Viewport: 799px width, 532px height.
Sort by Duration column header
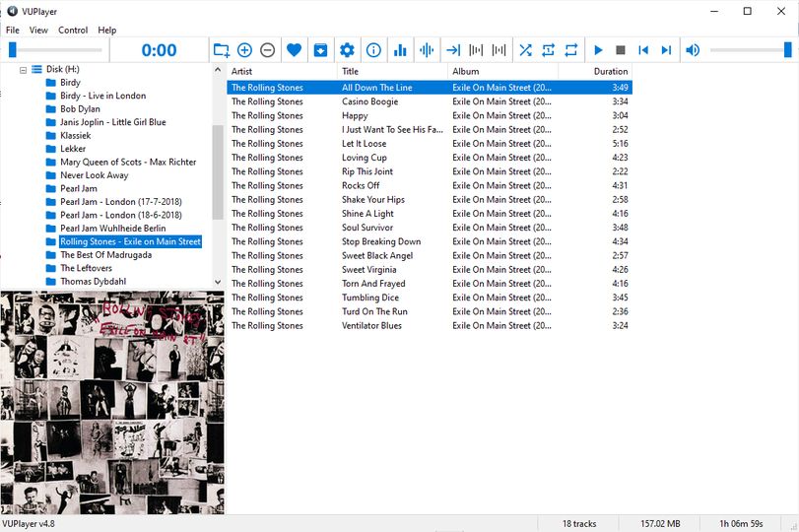coord(595,71)
